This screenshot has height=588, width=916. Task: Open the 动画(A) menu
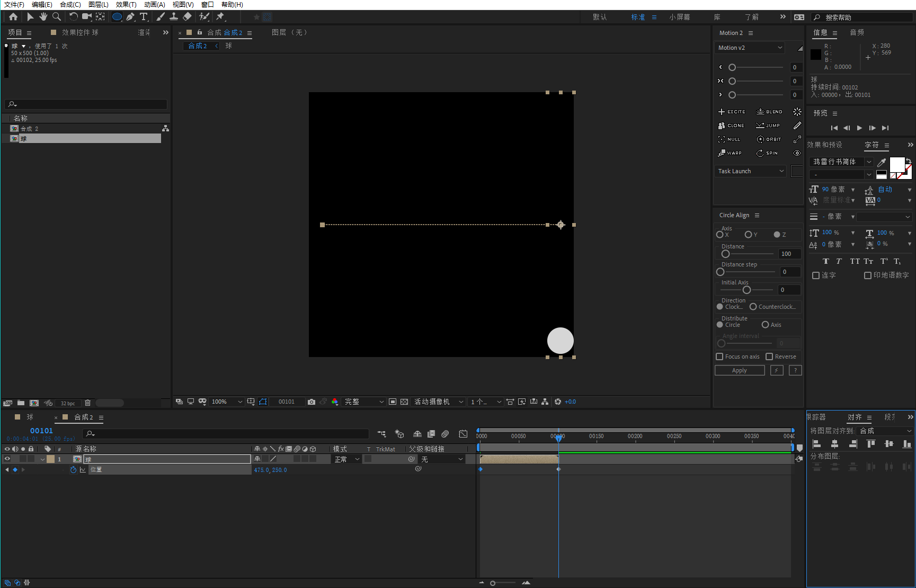(x=155, y=4)
